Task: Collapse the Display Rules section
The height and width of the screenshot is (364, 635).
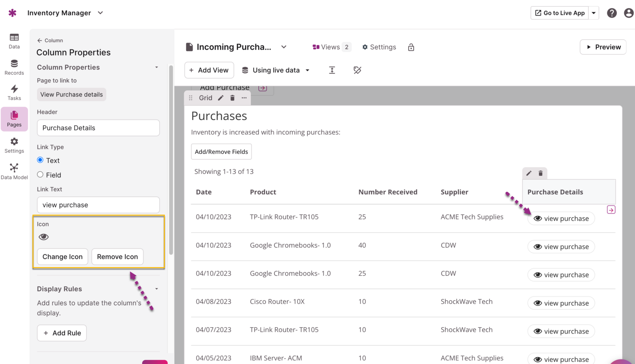Action: [157, 289]
